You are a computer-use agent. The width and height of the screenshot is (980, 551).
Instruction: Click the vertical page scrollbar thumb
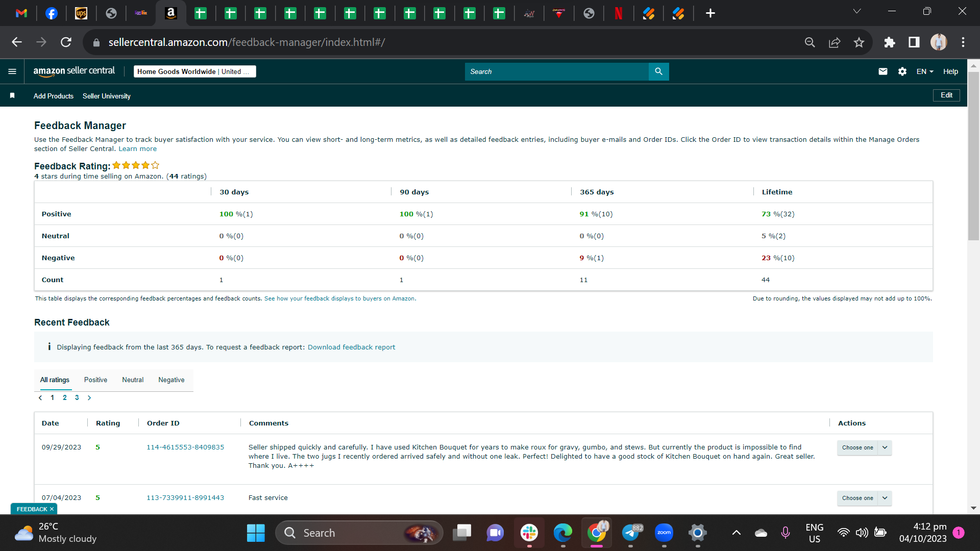974,156
